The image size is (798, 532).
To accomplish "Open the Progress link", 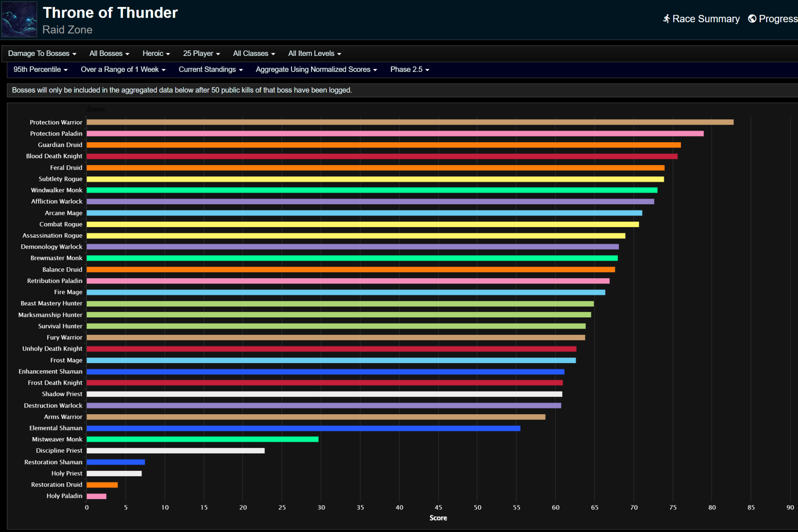I will (x=778, y=19).
